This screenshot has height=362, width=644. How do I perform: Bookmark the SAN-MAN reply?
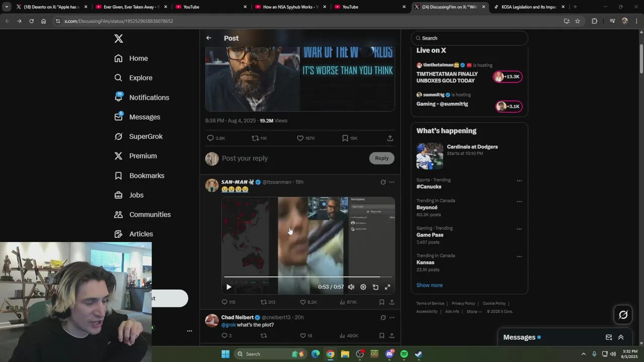click(x=382, y=302)
